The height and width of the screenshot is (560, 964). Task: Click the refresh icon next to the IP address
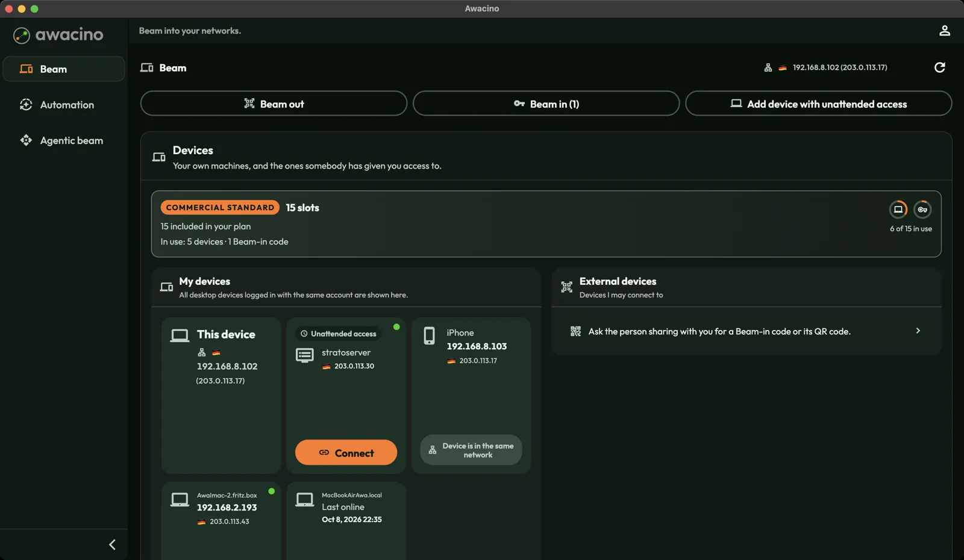(939, 67)
